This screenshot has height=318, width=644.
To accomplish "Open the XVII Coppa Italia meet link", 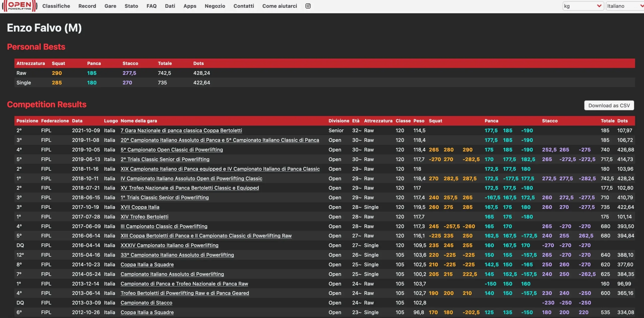I will 140,207.
